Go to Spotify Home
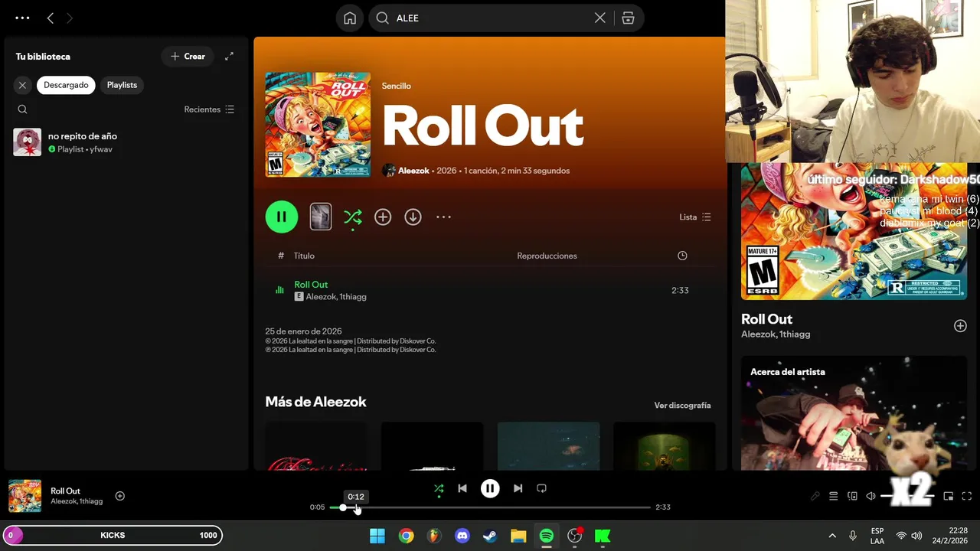 coord(350,18)
